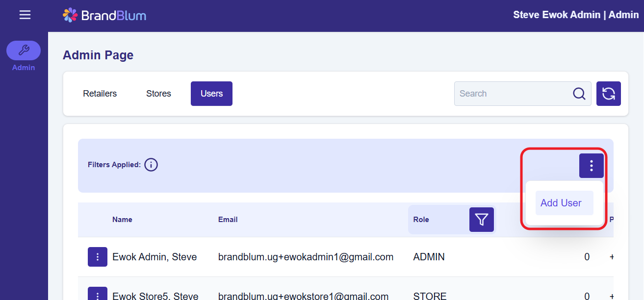Open the Admin wrench sidebar icon
The image size is (644, 300).
coord(24,50)
